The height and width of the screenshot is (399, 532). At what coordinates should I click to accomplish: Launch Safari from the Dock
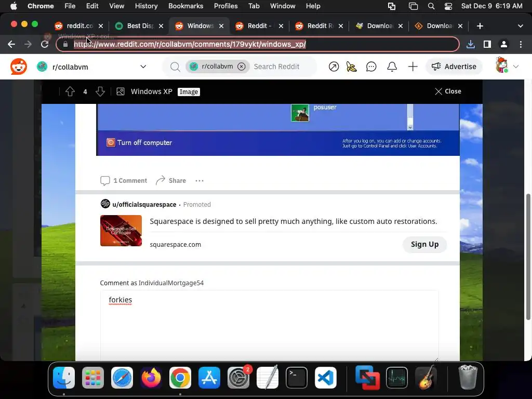[x=122, y=378]
